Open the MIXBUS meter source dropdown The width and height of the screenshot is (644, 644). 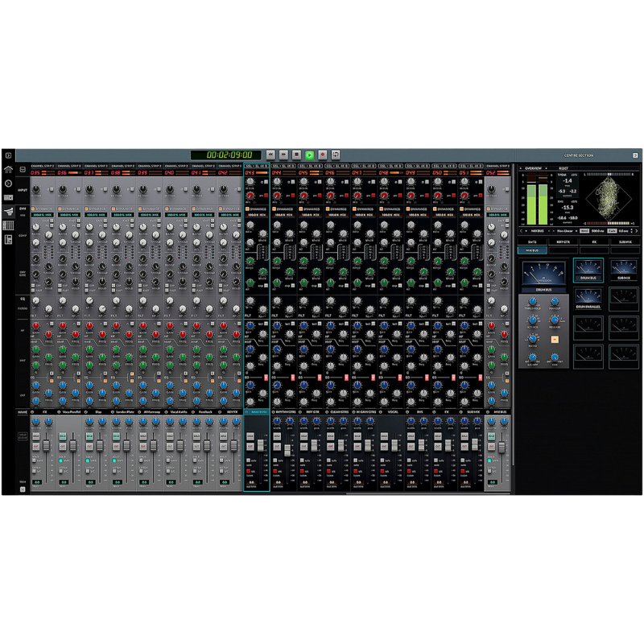(x=538, y=229)
